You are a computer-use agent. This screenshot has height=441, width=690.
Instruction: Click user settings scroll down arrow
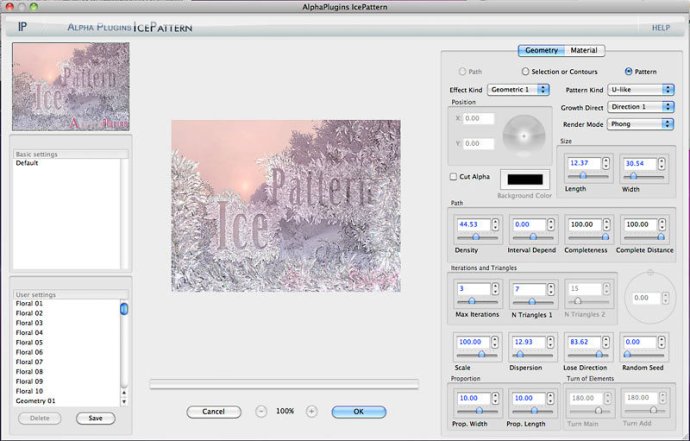coord(124,401)
